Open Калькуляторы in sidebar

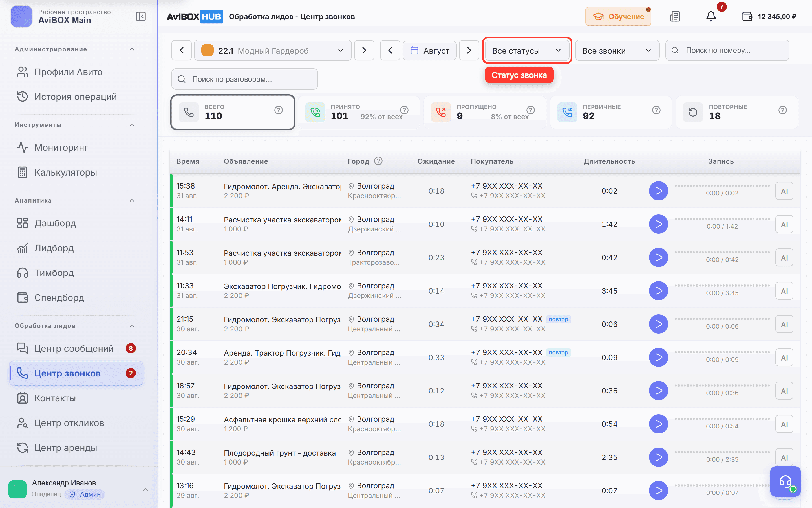point(76,172)
